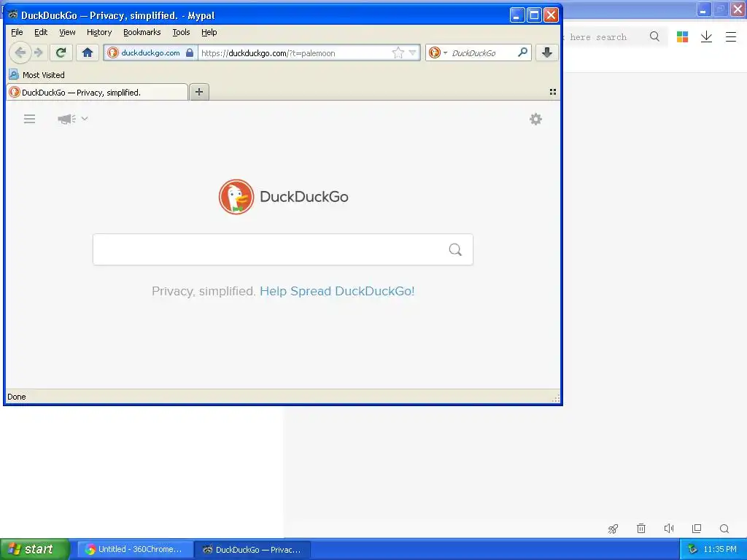747x560 pixels.
Task: Expand the chevron beside the megaphone
Action: (x=85, y=118)
